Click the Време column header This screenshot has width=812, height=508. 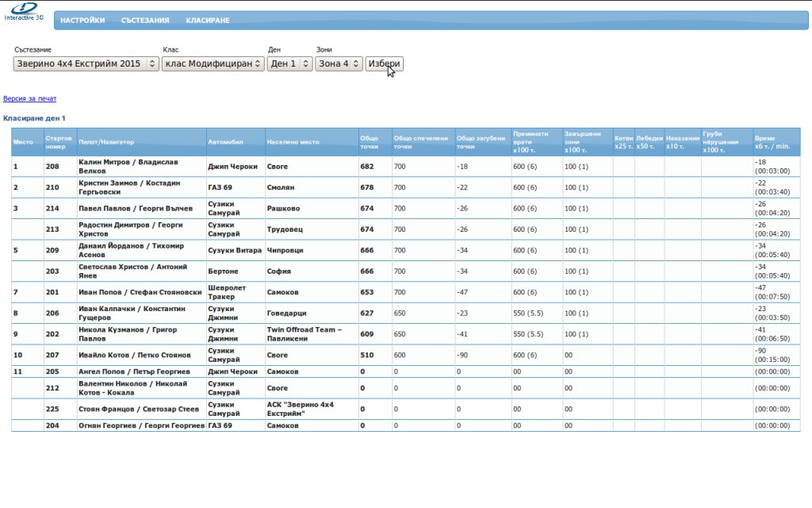[772, 142]
